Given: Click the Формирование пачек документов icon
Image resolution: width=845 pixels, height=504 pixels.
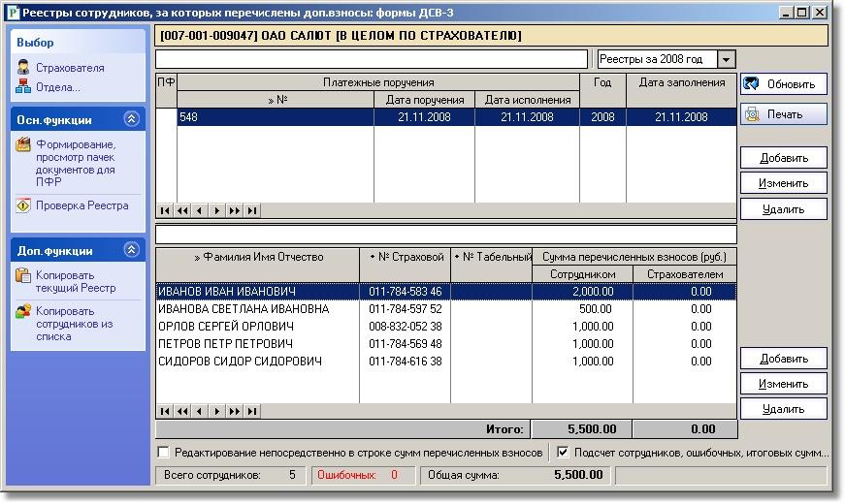Looking at the screenshot, I should pos(23,144).
